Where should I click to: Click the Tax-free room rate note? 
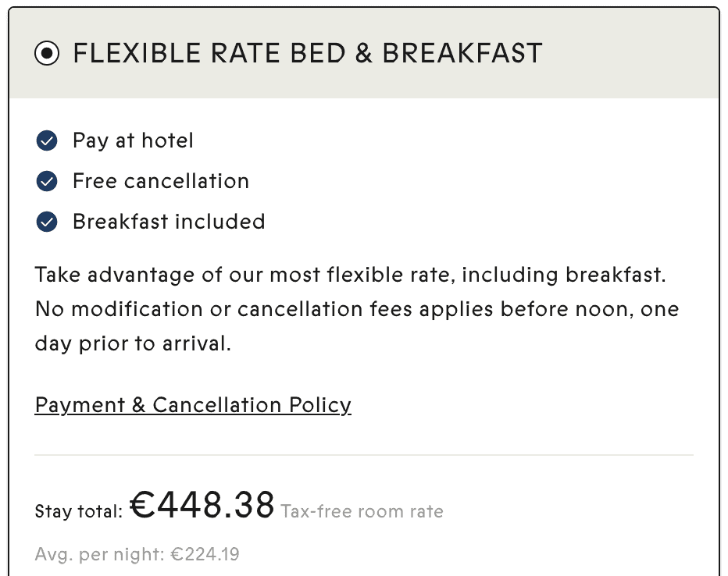tap(362, 512)
